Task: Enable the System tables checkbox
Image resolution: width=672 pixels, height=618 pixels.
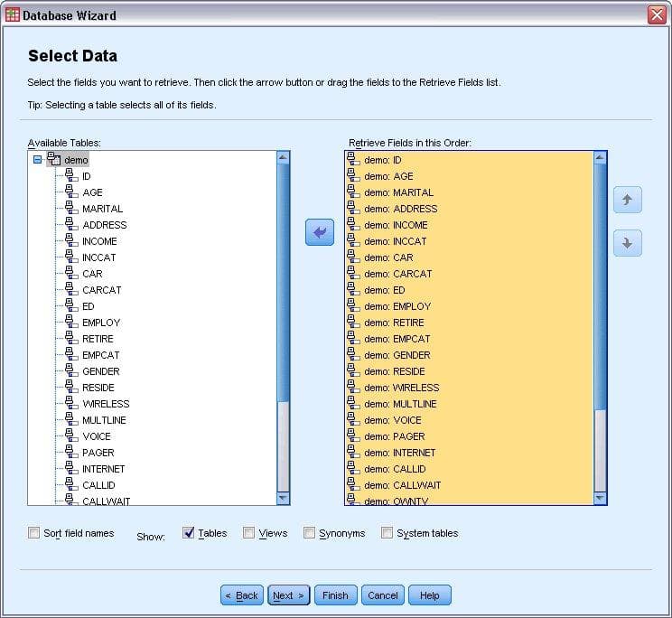Action: point(387,533)
